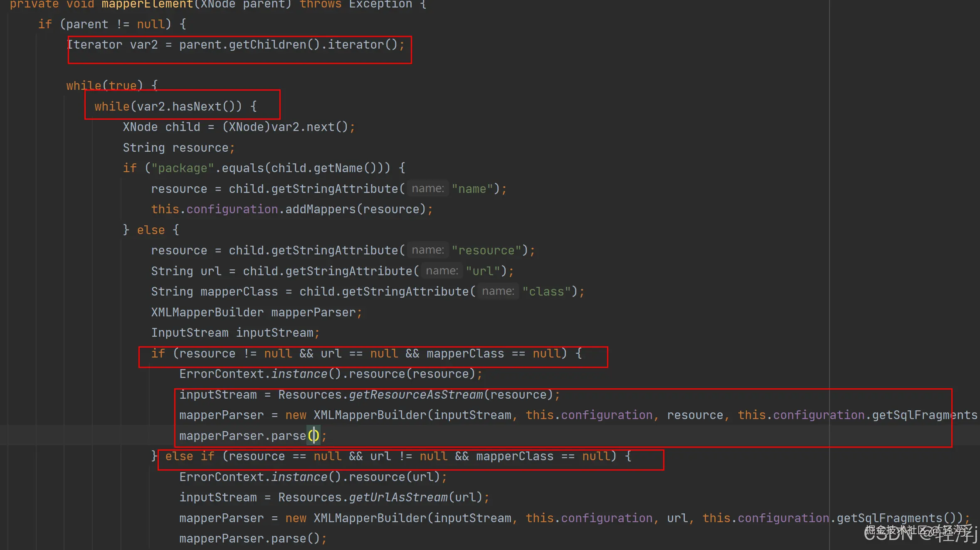Screen dimensions: 980x550
Task: Click var2.hasNext() in the inner while
Action: 189,106
